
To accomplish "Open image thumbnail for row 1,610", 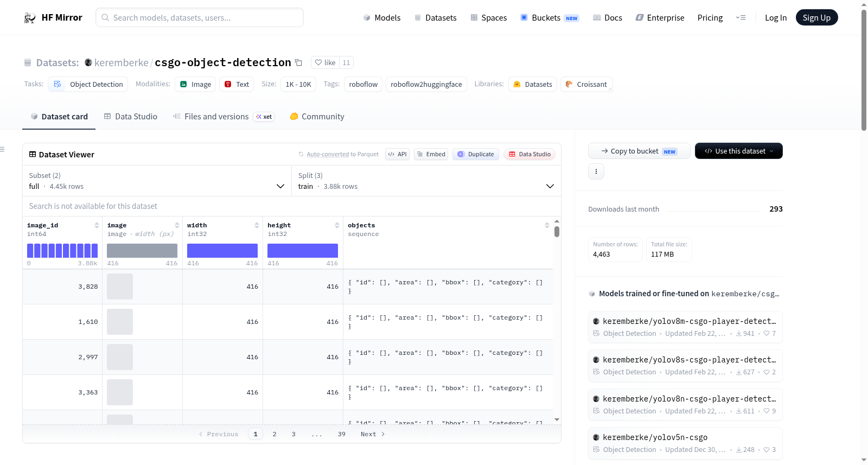I will coord(120,322).
